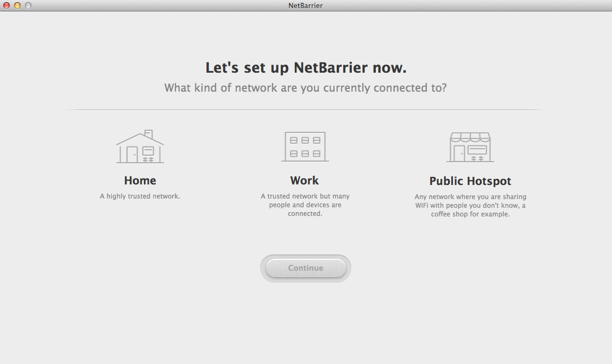Click the 'What kind of network' subtitle
This screenshot has width=612, height=364.
[305, 88]
